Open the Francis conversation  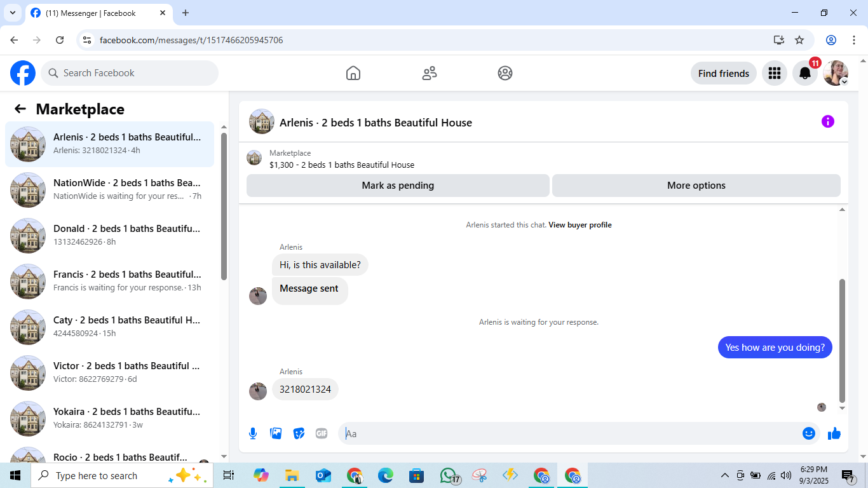point(109,281)
